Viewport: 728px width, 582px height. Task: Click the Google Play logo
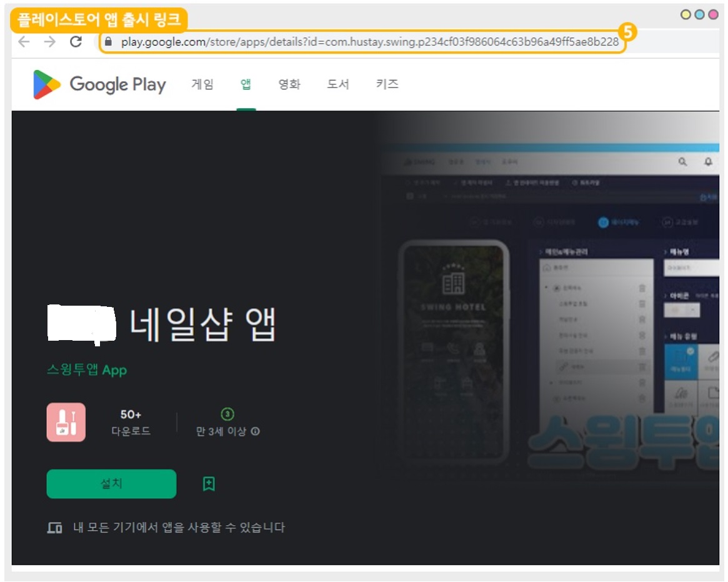pyautogui.click(x=99, y=84)
